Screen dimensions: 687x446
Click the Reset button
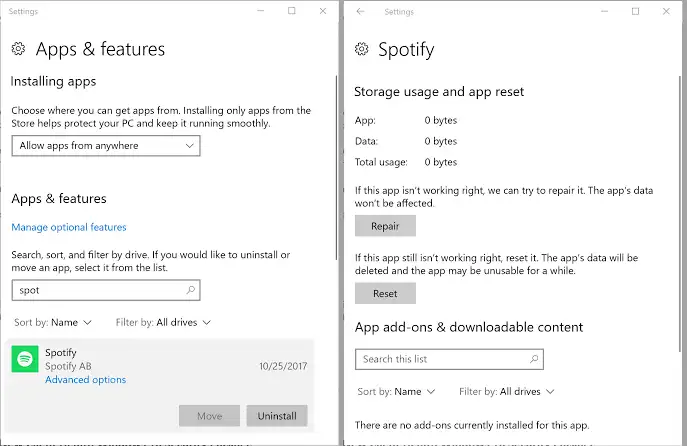click(x=385, y=294)
